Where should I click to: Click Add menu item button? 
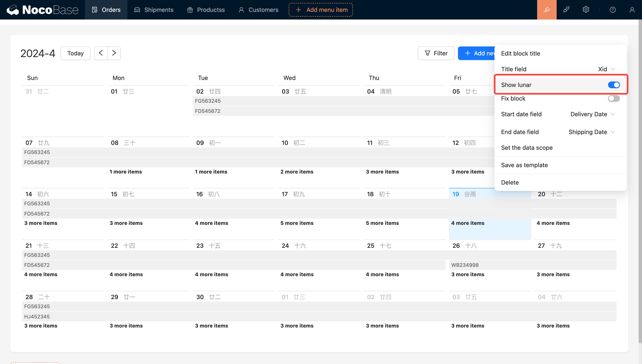321,10
